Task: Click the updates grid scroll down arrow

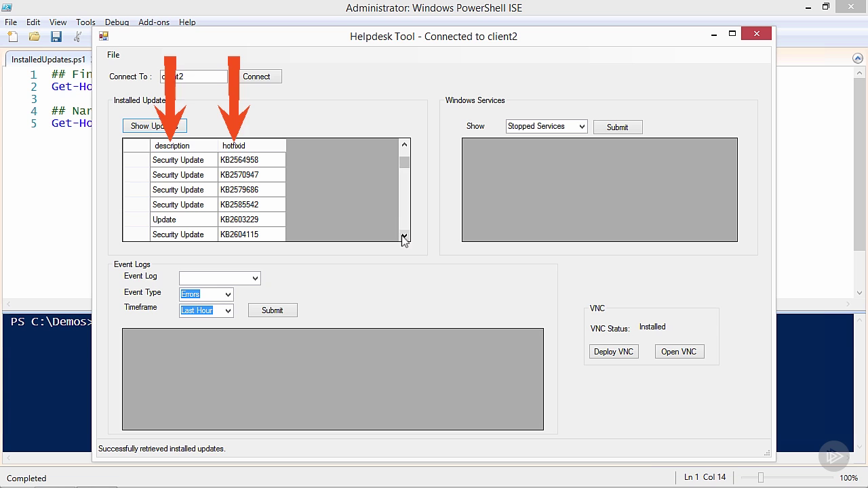Action: 404,236
